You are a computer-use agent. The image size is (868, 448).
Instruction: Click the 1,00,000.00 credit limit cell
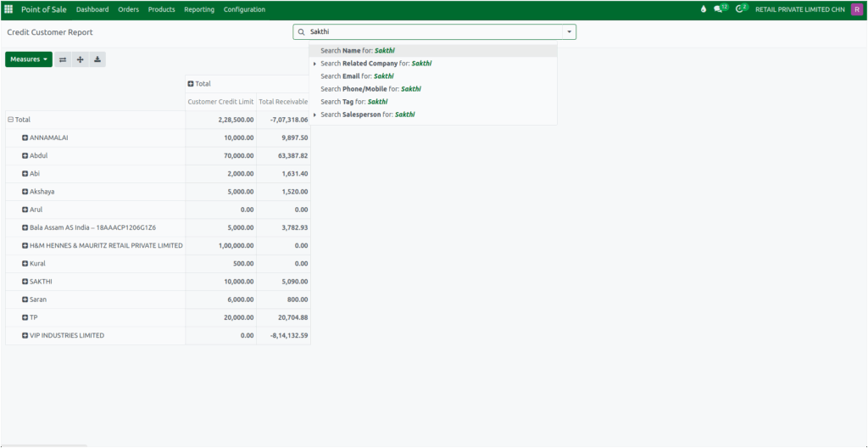pyautogui.click(x=221, y=245)
